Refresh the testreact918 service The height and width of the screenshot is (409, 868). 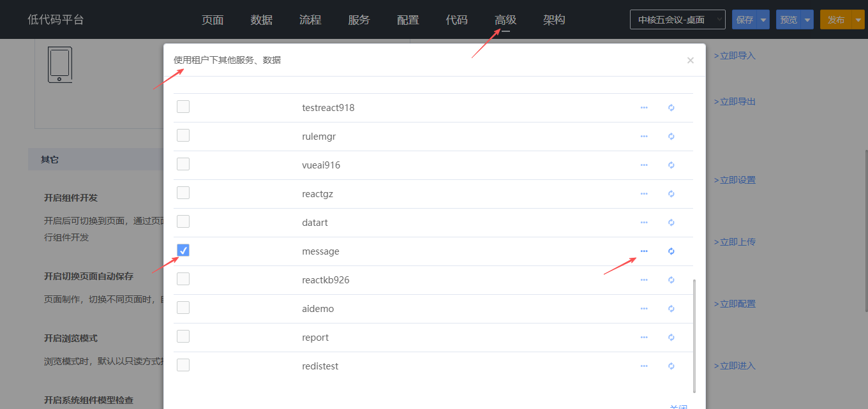[671, 108]
